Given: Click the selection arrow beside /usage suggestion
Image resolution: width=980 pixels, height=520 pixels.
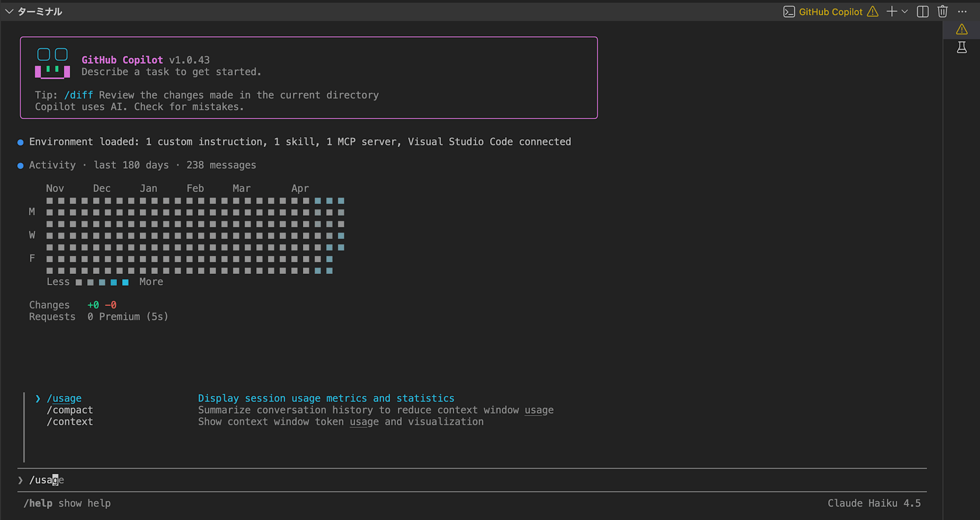Looking at the screenshot, I should (x=38, y=398).
